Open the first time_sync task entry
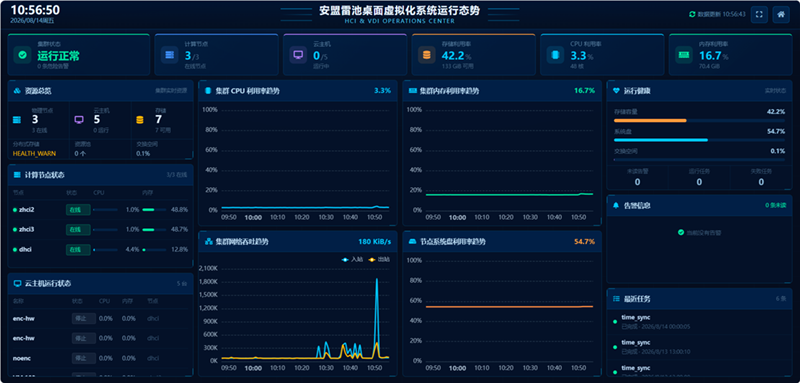The width and height of the screenshot is (800, 383). pyautogui.click(x=699, y=321)
